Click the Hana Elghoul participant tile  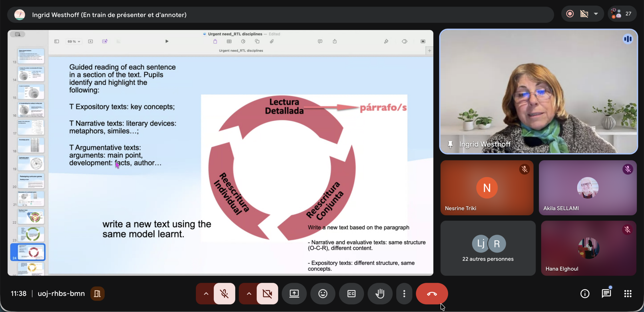(589, 248)
